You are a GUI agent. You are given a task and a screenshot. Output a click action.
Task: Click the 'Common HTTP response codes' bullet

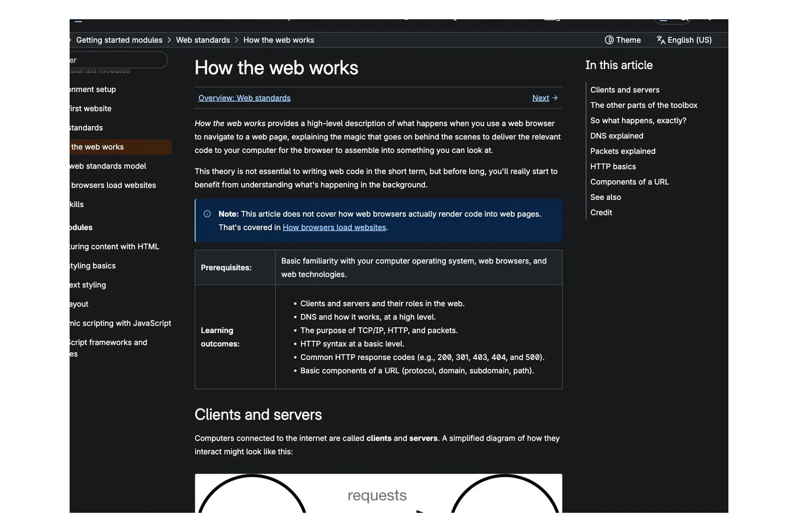422,357
